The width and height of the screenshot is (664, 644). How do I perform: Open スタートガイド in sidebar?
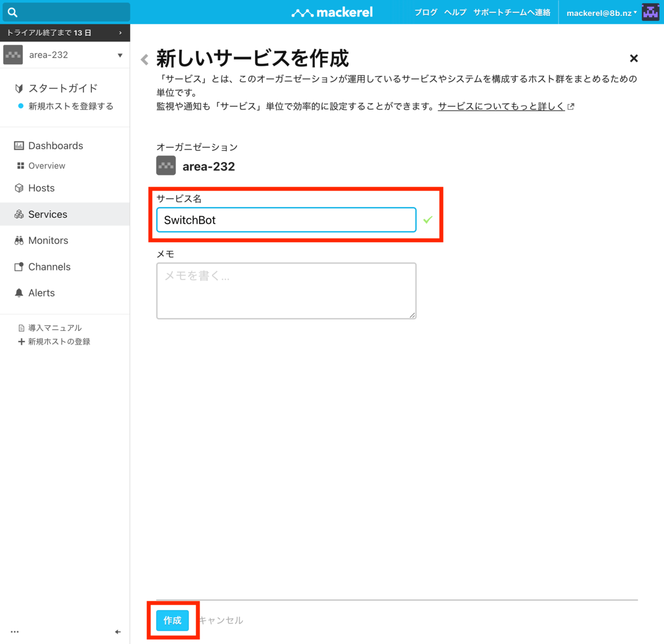click(x=63, y=88)
